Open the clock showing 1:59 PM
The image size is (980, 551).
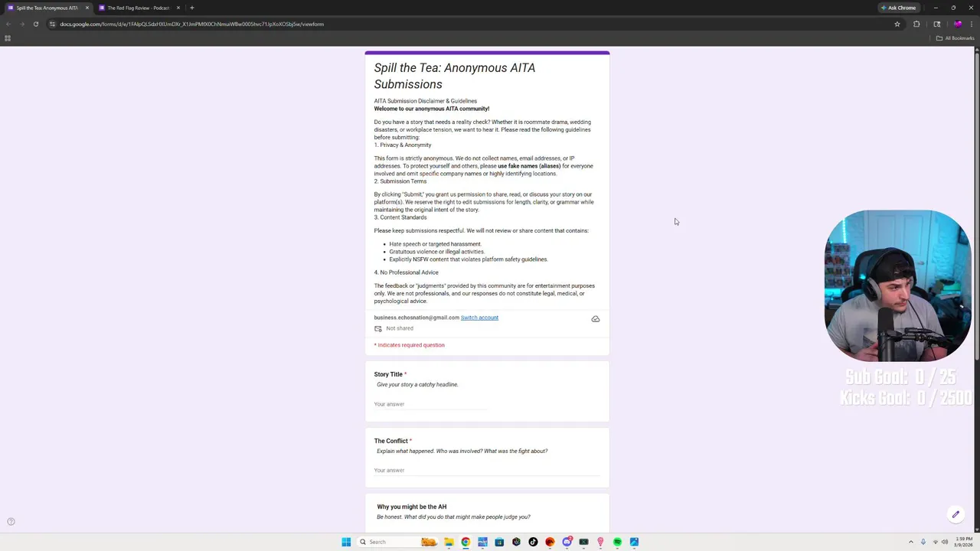963,542
